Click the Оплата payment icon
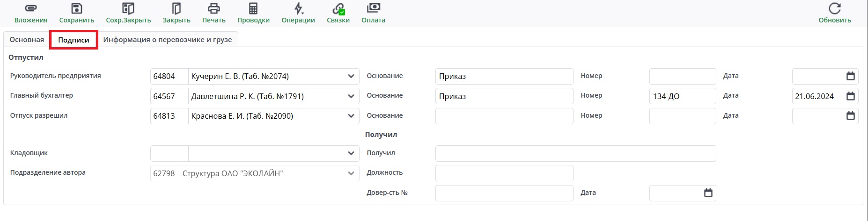This screenshot has width=868, height=221. click(373, 9)
